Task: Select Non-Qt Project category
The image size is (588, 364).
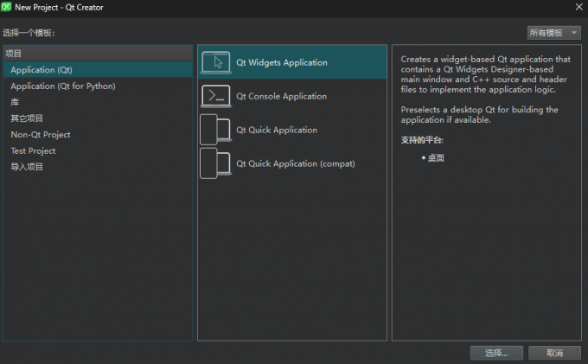Action: click(x=41, y=135)
